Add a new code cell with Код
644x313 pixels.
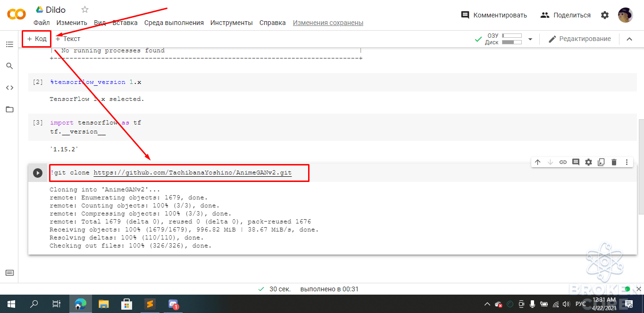point(37,39)
